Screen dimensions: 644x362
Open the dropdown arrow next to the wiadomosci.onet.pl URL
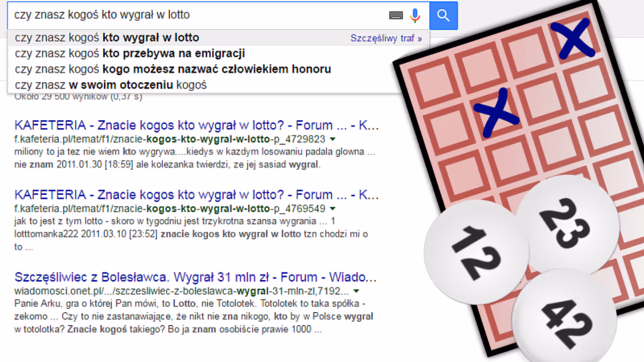click(357, 291)
